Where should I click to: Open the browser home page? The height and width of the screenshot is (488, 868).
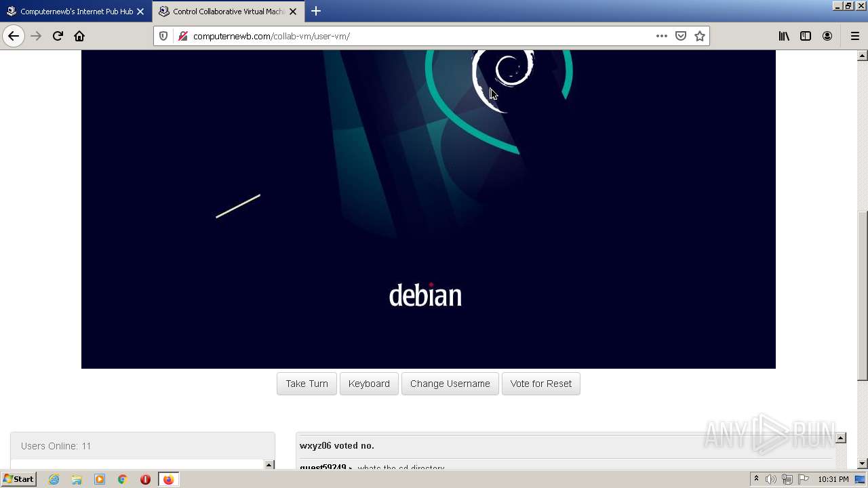pyautogui.click(x=79, y=36)
